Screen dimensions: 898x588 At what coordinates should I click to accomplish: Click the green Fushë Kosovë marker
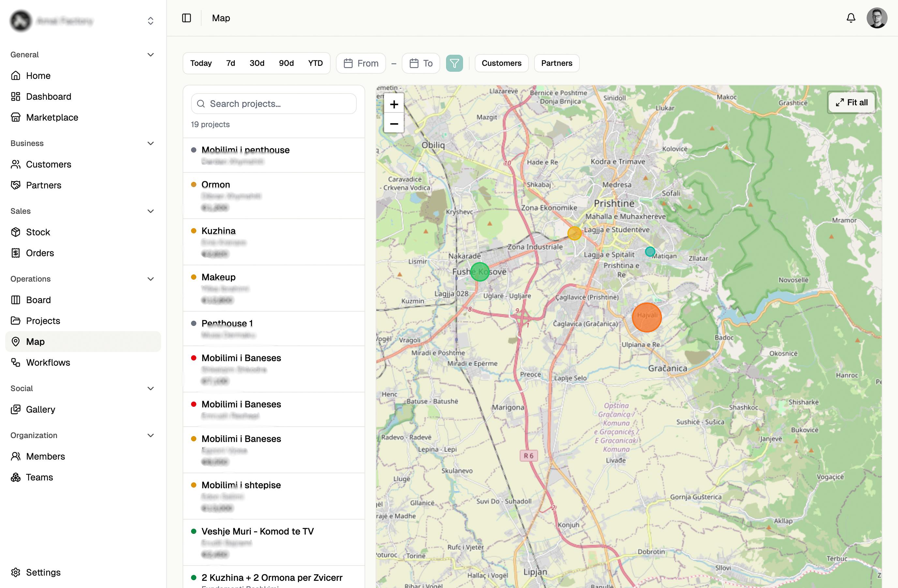pos(480,272)
